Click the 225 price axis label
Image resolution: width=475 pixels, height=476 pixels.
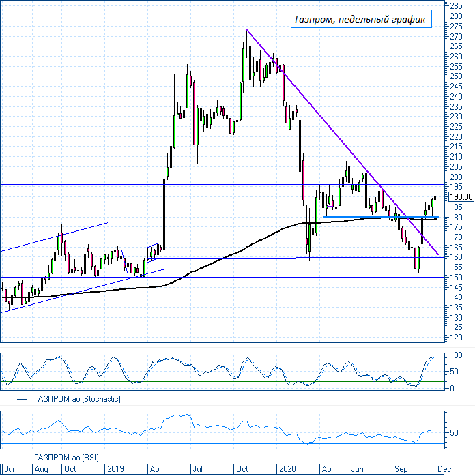tap(456, 127)
